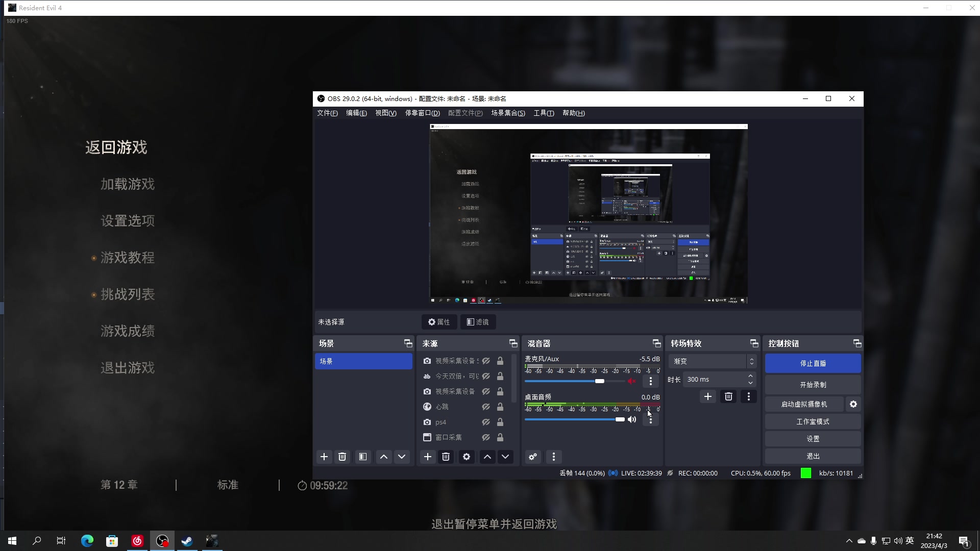Add a new scene with the plus icon
This screenshot has width=980, height=551.
click(x=324, y=457)
